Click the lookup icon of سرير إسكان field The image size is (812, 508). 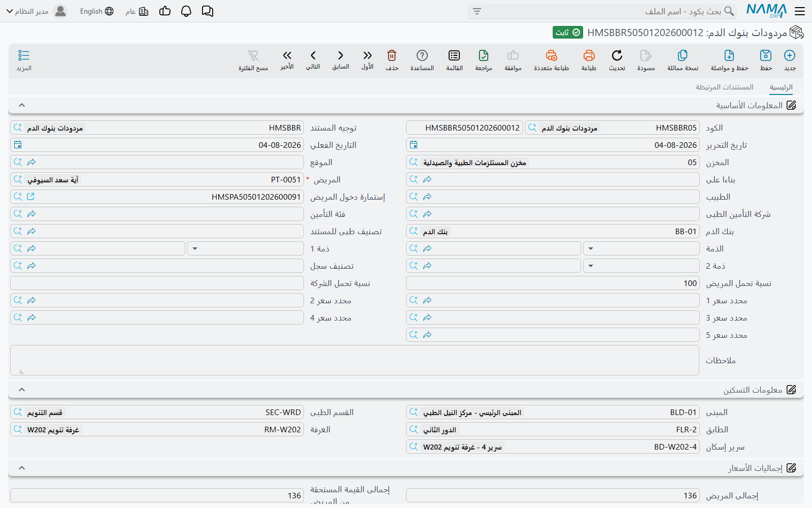pyautogui.click(x=414, y=447)
